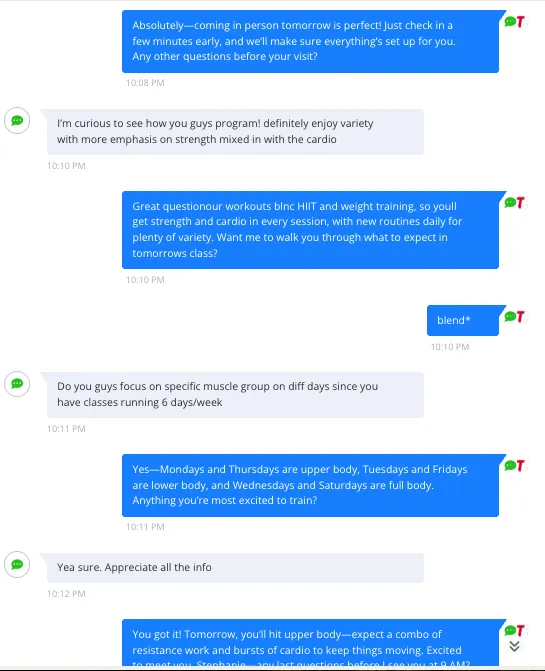
Task: Click the customer avatar beside "Yea sure" message
Action: [17, 565]
